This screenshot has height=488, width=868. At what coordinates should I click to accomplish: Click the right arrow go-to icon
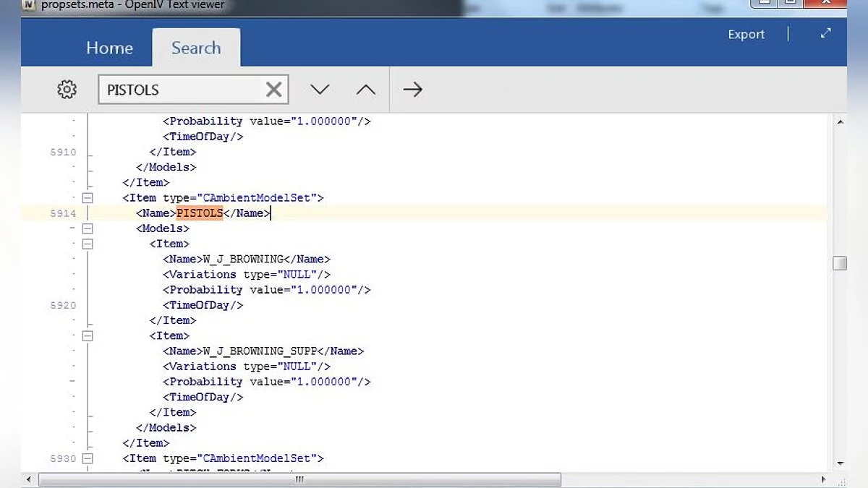(412, 90)
